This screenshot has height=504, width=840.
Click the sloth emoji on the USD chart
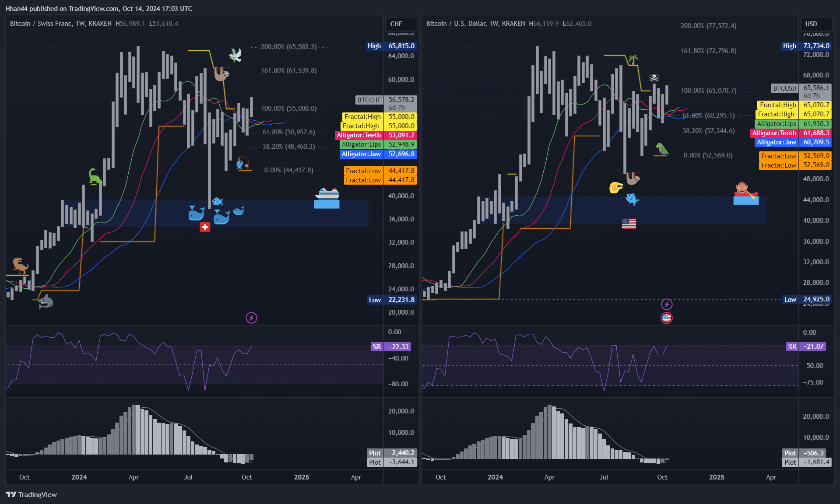(x=633, y=178)
